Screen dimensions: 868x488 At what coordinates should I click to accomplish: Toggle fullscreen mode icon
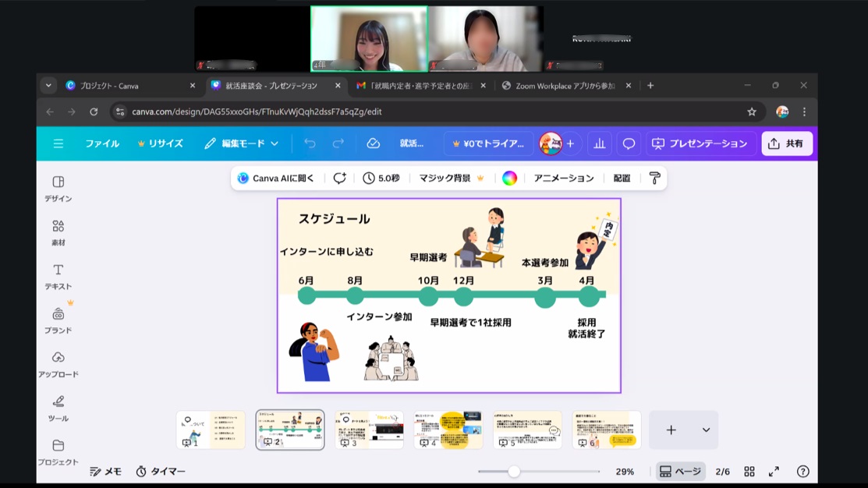[774, 472]
